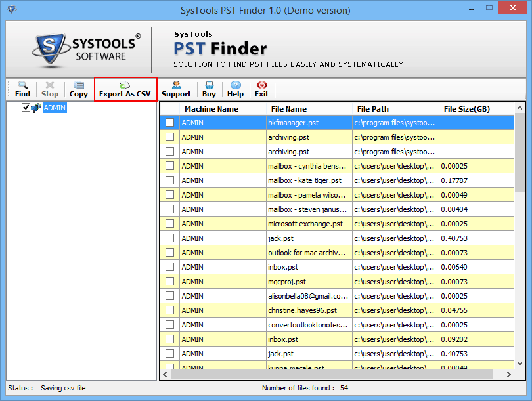
Task: Click the file size value 0.00640
Action: [x=454, y=267]
